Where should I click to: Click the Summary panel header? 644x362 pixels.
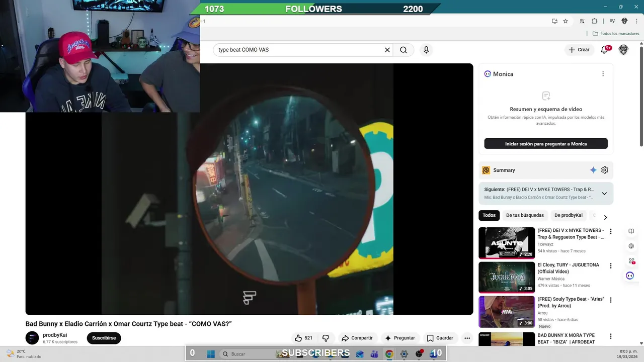(546, 170)
